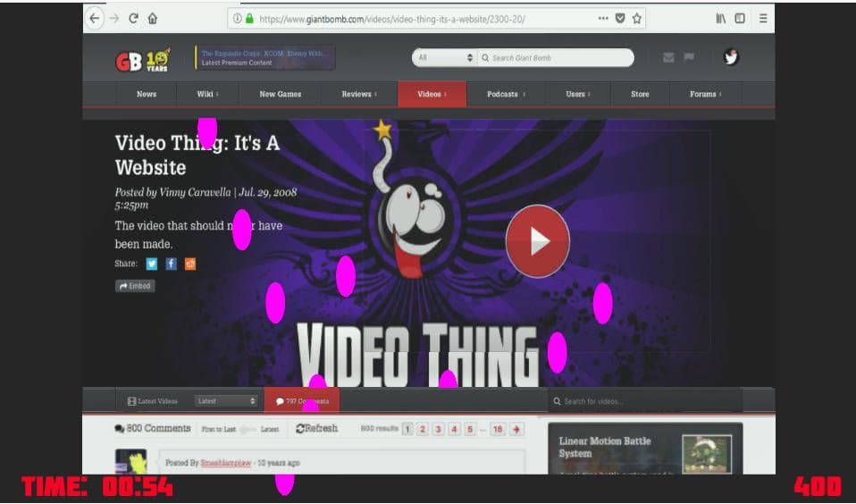The width and height of the screenshot is (856, 504).
Task: Open the flag notifications icon
Action: tap(689, 57)
